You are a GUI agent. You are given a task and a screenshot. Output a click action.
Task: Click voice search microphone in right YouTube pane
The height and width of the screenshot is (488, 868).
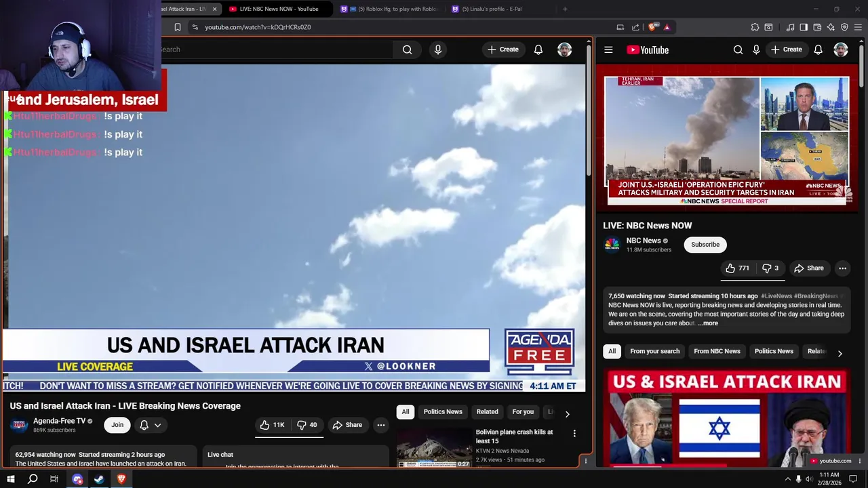point(756,49)
